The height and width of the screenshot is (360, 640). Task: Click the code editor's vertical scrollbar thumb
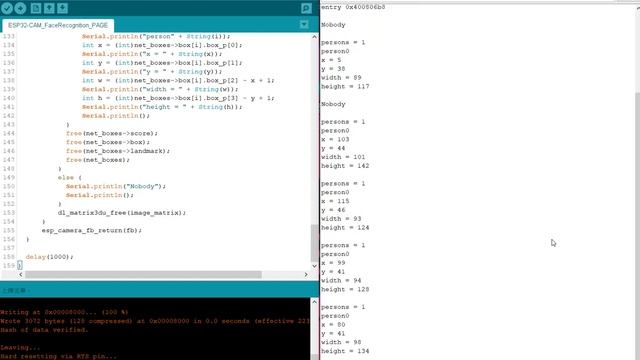point(314,243)
